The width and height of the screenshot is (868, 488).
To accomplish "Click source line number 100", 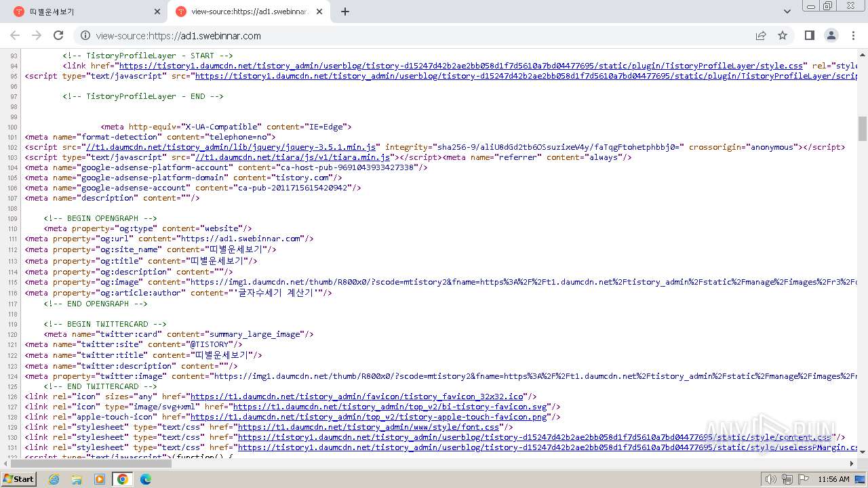I will [x=12, y=127].
